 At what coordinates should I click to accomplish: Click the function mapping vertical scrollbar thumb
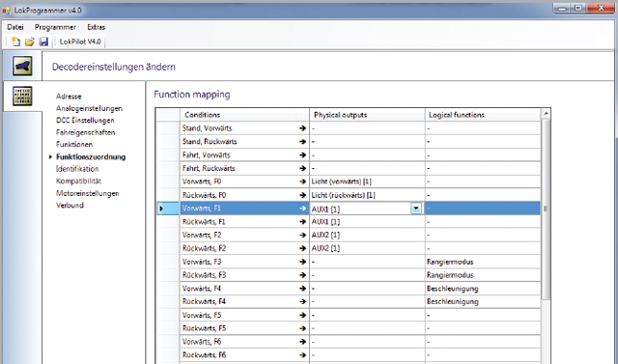click(546, 209)
